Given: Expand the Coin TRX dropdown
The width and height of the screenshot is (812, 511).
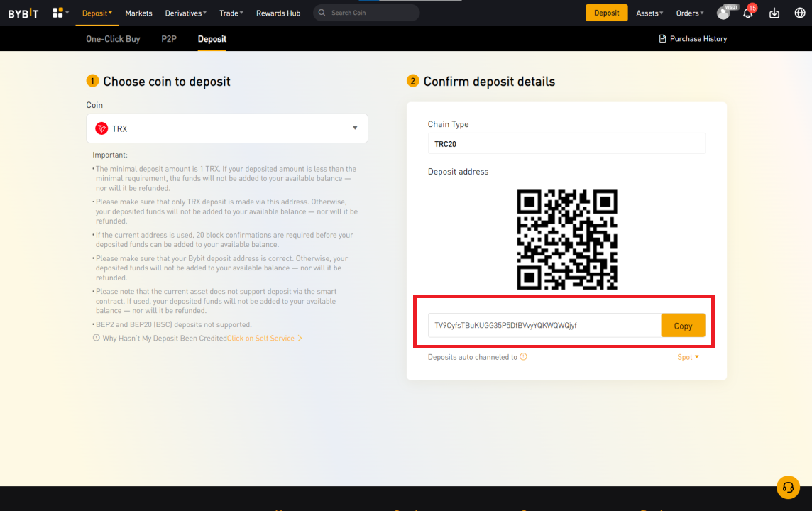Looking at the screenshot, I should pos(227,128).
